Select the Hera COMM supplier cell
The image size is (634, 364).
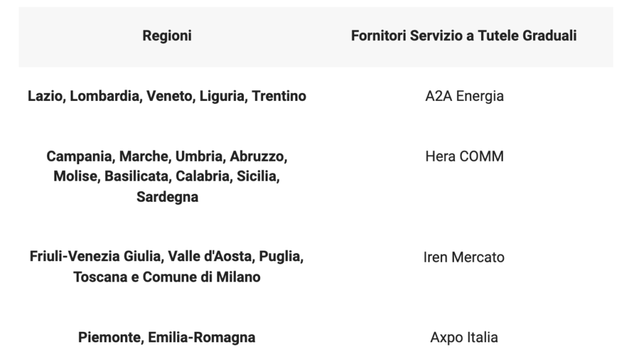tap(464, 157)
